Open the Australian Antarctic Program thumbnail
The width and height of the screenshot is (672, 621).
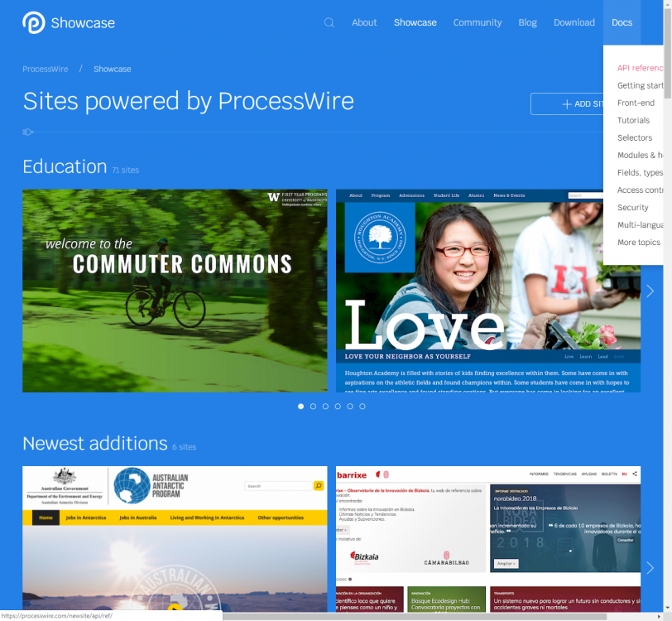click(175, 539)
